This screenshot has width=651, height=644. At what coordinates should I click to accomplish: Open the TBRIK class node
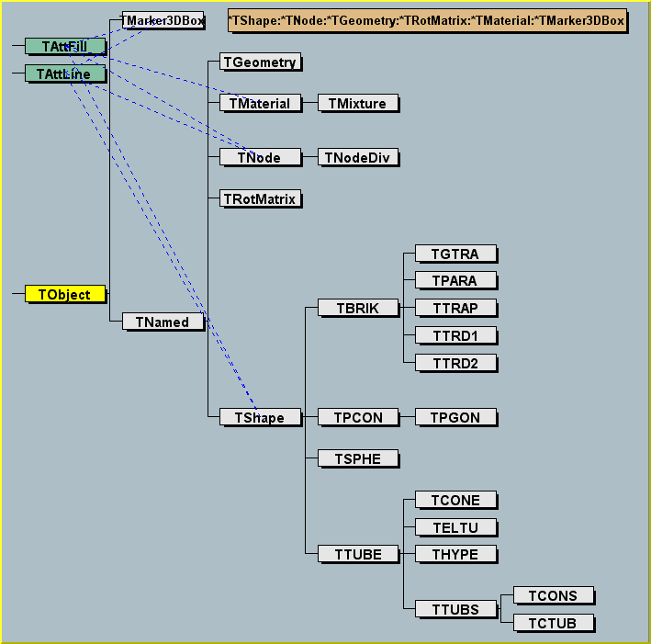(x=358, y=308)
